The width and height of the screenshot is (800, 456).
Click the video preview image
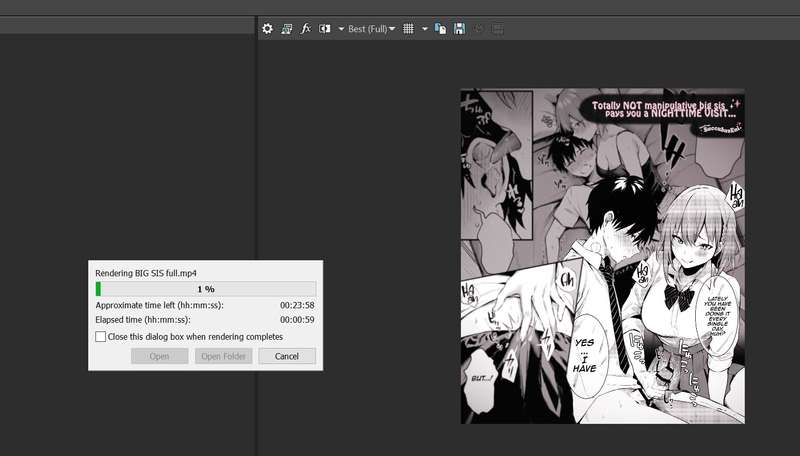point(603,256)
